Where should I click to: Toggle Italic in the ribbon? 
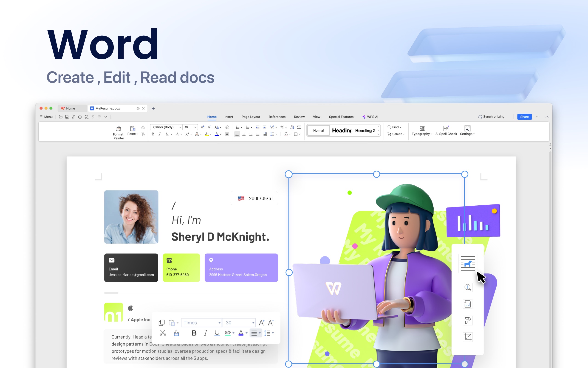point(160,134)
